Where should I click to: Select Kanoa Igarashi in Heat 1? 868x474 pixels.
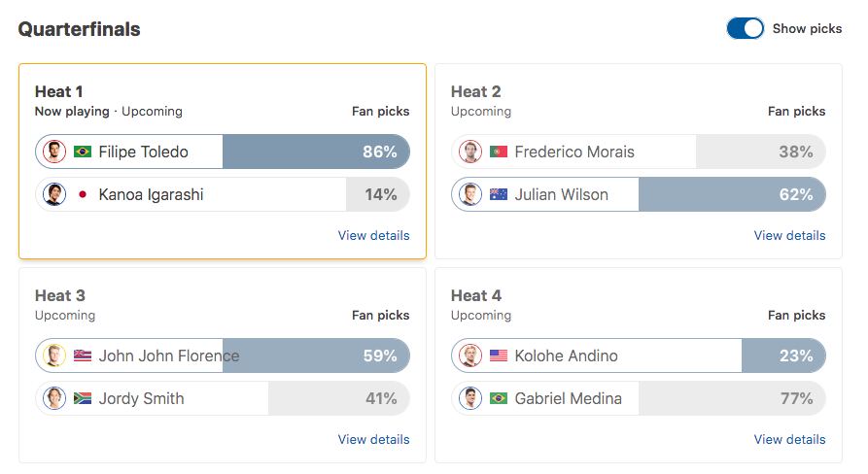(223, 194)
